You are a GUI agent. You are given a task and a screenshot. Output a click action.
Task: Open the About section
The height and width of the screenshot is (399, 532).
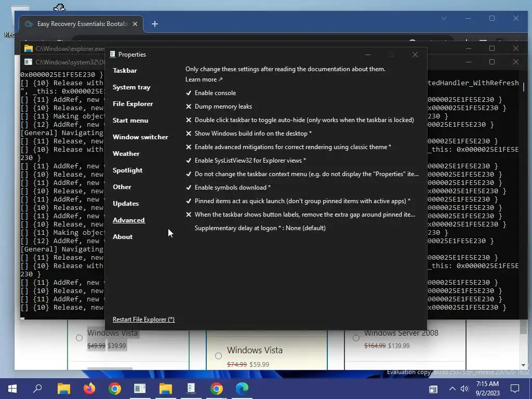click(123, 237)
